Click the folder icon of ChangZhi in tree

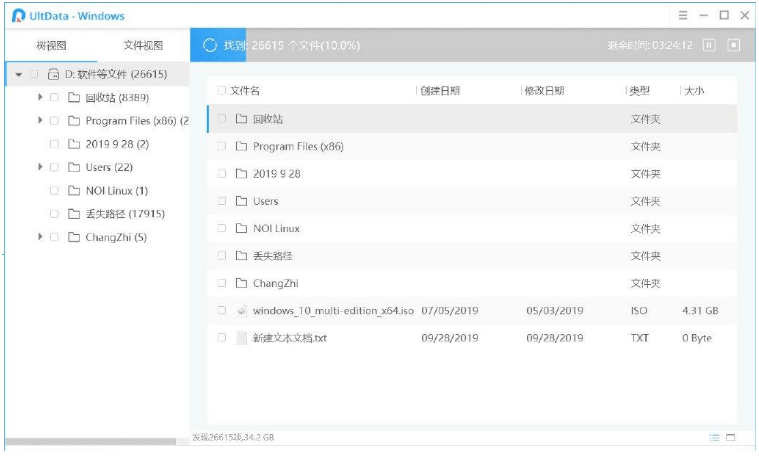(x=74, y=237)
